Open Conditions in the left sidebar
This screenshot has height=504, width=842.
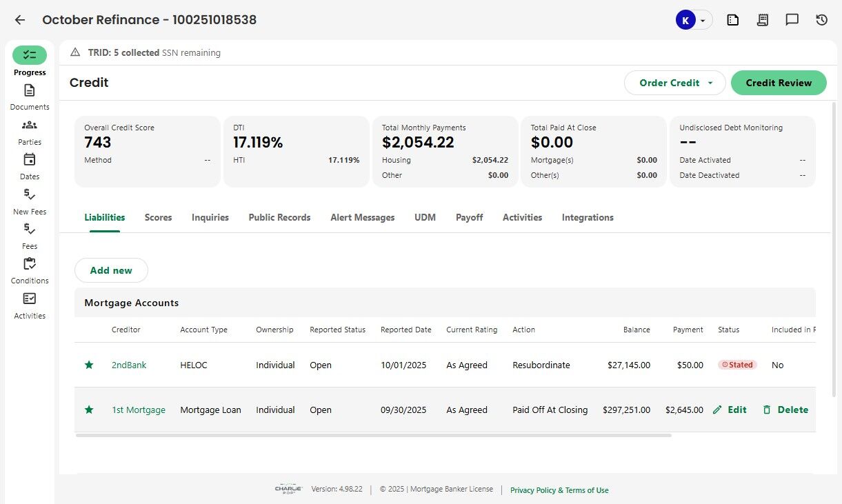point(30,270)
